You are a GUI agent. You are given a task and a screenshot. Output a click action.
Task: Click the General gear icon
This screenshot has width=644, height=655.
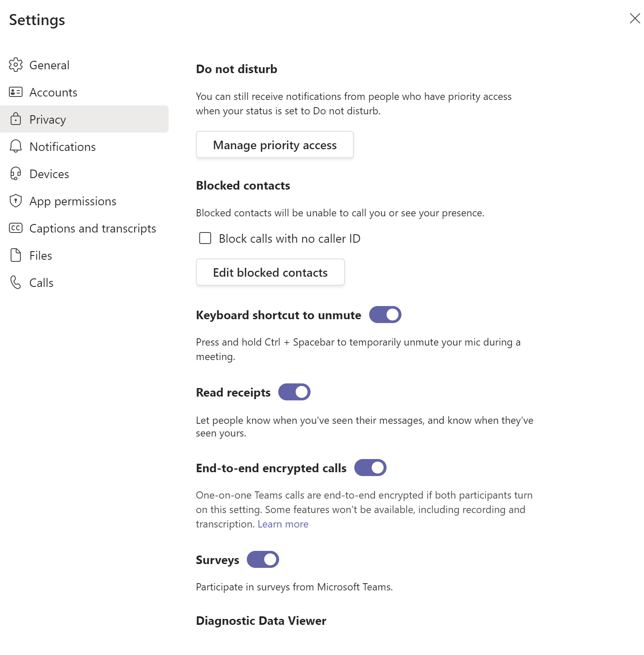click(16, 65)
